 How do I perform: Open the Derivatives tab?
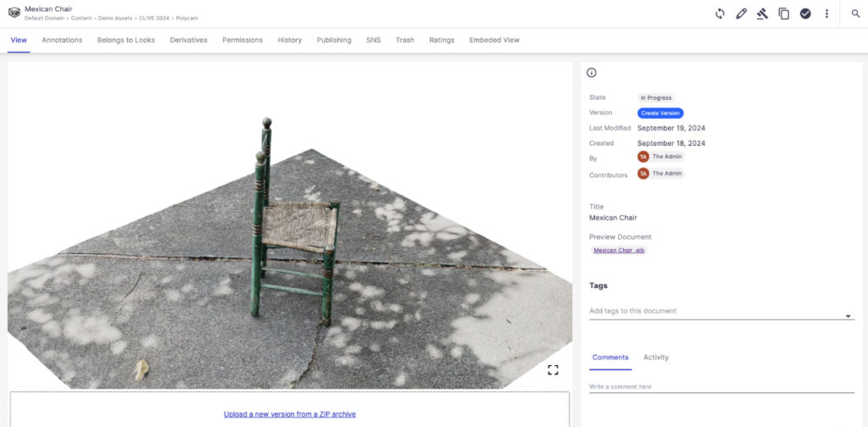(x=188, y=40)
